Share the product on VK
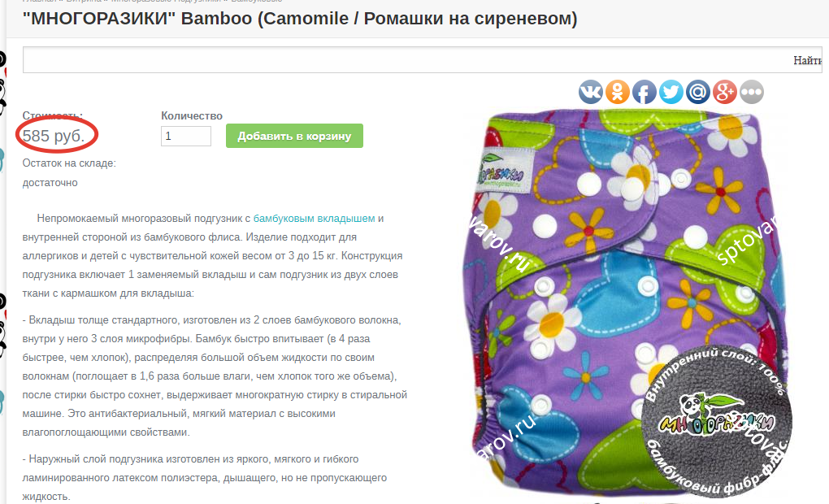The image size is (829, 504). click(591, 92)
